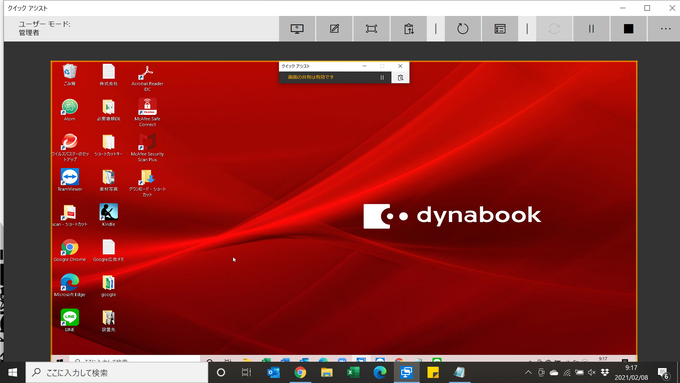Screen dimensions: 680x383
Task: Click the local taskbar search box
Action: pyautogui.click(x=117, y=373)
